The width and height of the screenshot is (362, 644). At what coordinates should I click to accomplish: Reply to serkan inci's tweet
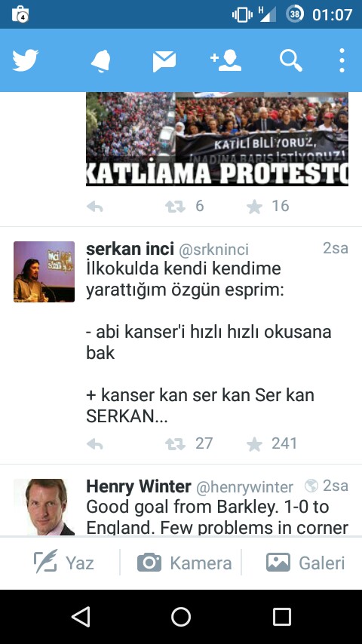95,444
